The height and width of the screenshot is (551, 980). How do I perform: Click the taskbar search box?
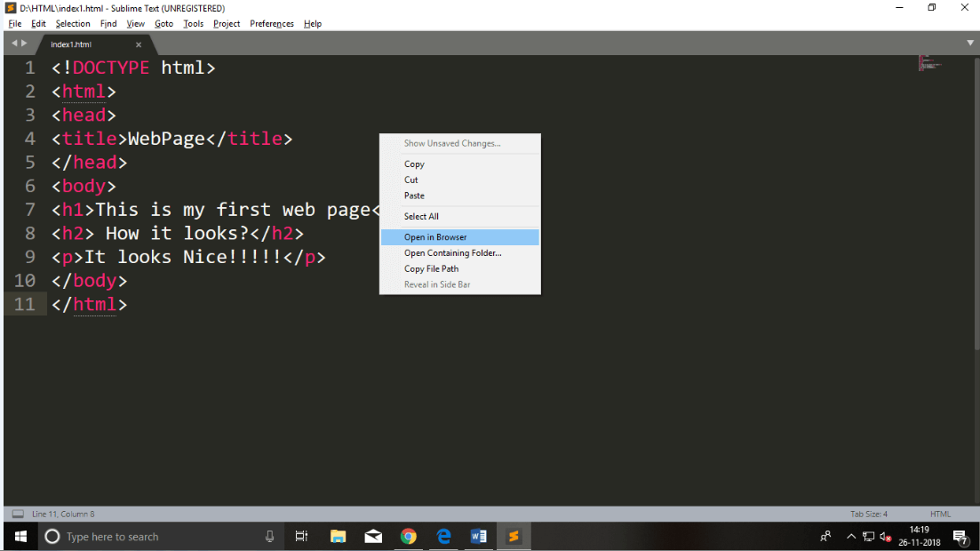tap(161, 537)
